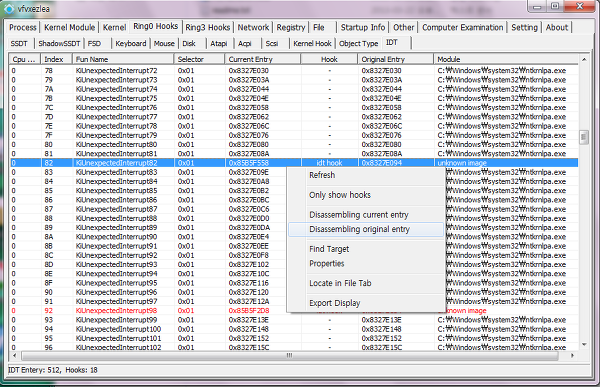Click current entry 0x8327E03A

coord(249,80)
